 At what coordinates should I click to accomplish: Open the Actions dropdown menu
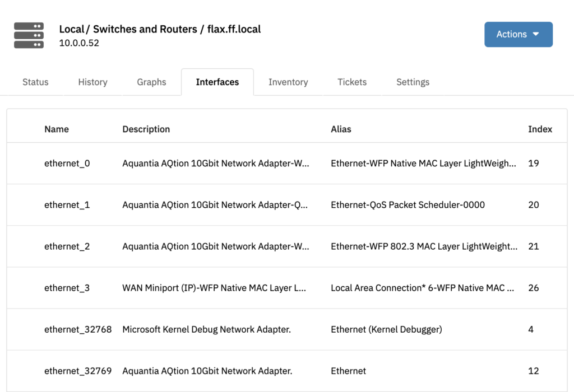point(519,34)
